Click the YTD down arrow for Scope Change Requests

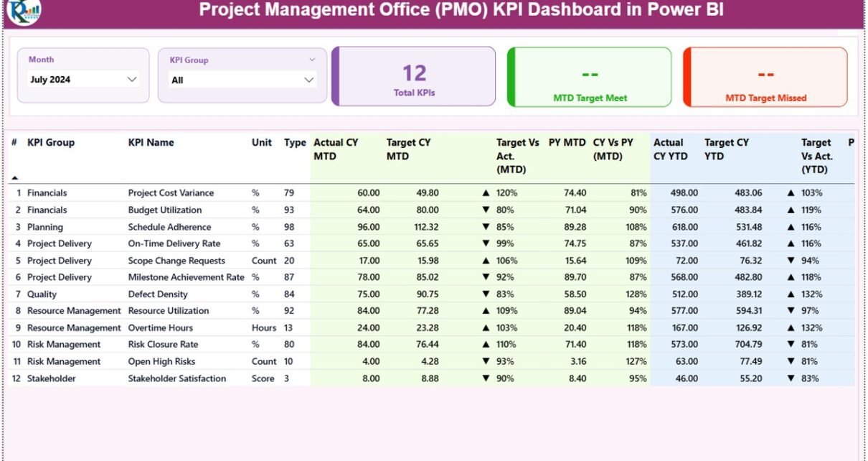791,261
